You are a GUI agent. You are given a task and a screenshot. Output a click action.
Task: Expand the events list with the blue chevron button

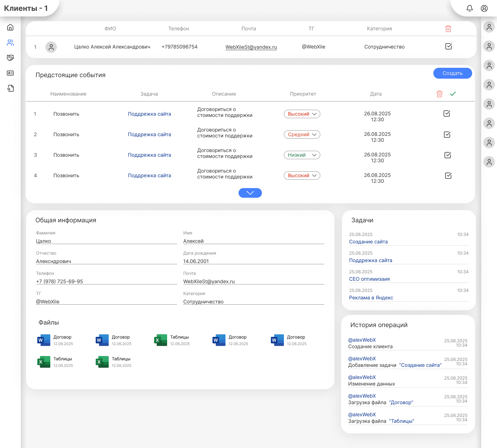point(250,193)
